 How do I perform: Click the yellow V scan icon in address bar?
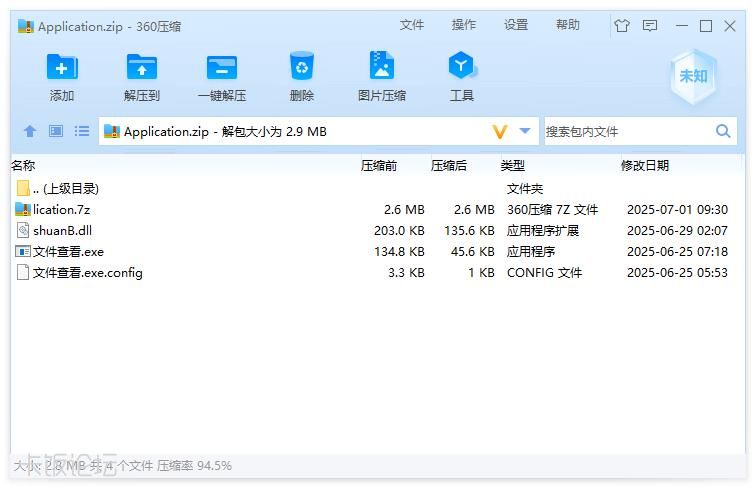tap(500, 131)
